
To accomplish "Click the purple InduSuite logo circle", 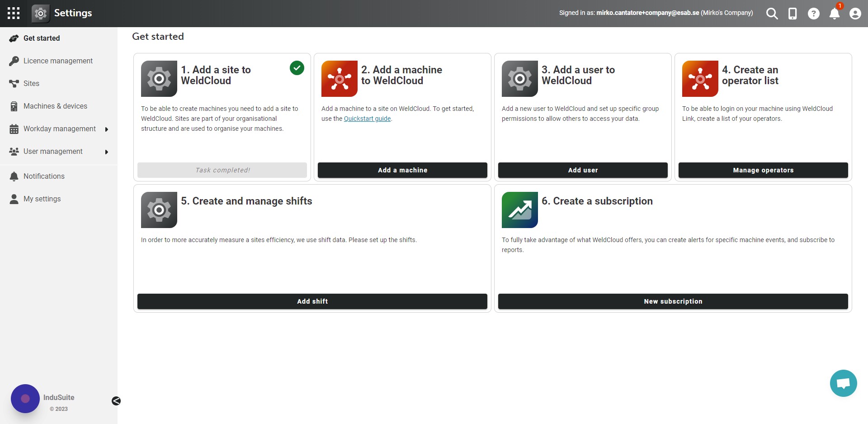I will click(25, 399).
